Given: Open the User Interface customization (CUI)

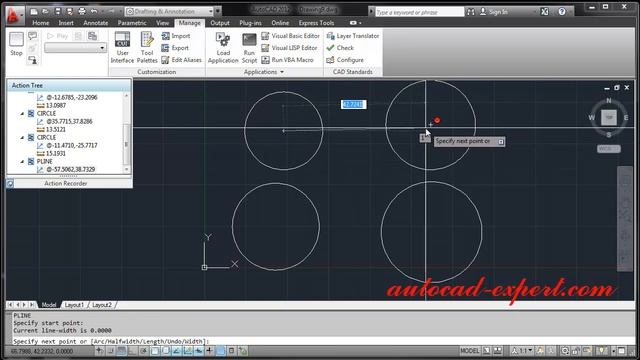Looking at the screenshot, I should 122,47.
